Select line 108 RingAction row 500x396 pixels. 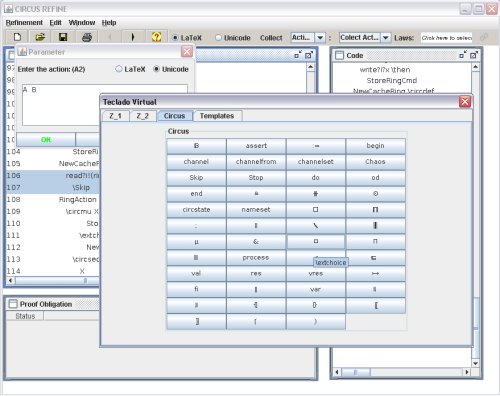pos(53,200)
